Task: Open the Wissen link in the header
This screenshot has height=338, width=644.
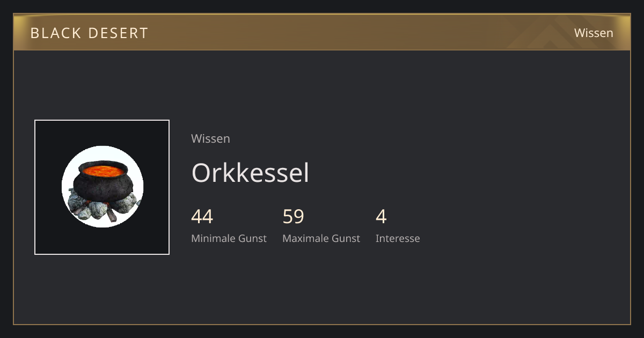Action: (594, 33)
